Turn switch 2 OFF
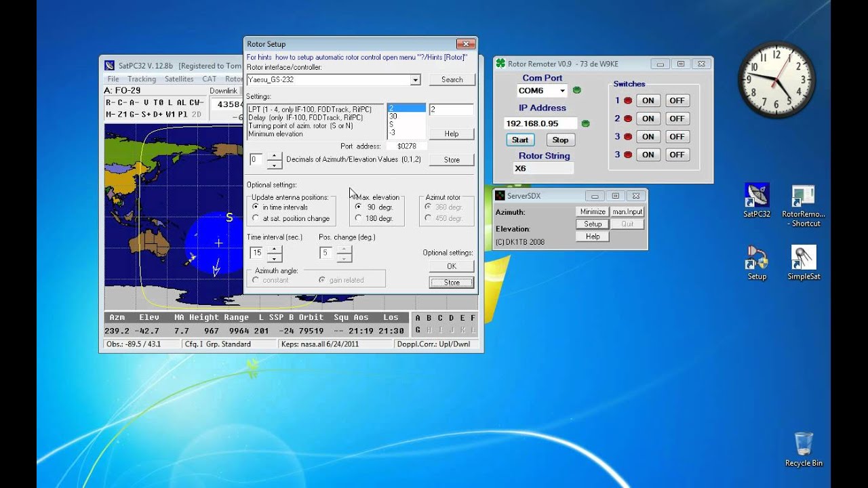 (x=677, y=119)
